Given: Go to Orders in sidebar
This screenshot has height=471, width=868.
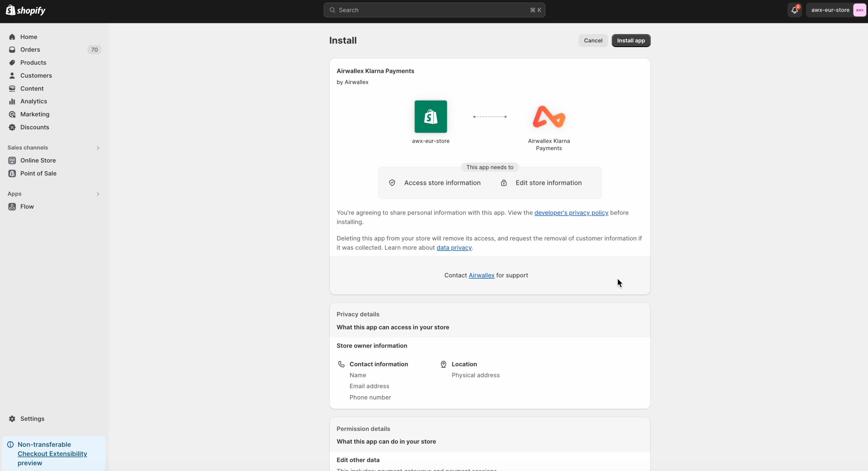Looking at the screenshot, I should point(30,49).
